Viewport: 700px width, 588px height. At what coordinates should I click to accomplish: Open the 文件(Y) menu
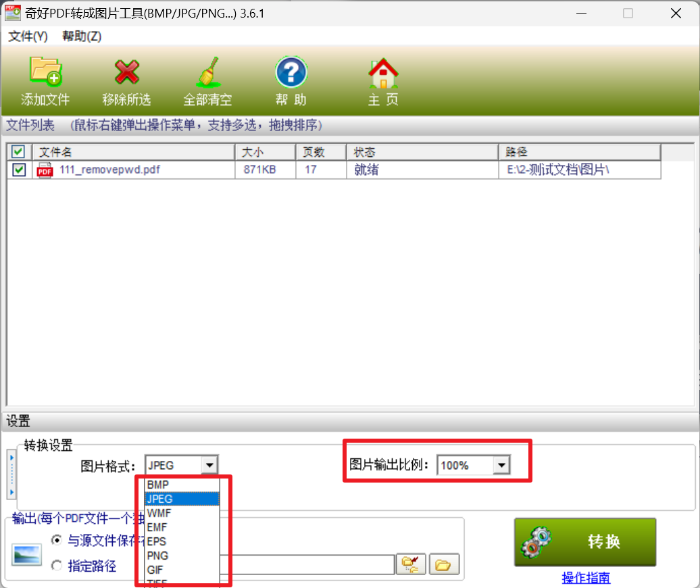click(x=28, y=36)
